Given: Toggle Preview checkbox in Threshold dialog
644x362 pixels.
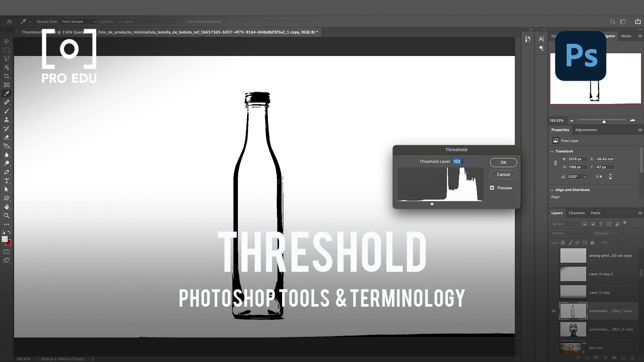Looking at the screenshot, I should tap(492, 188).
